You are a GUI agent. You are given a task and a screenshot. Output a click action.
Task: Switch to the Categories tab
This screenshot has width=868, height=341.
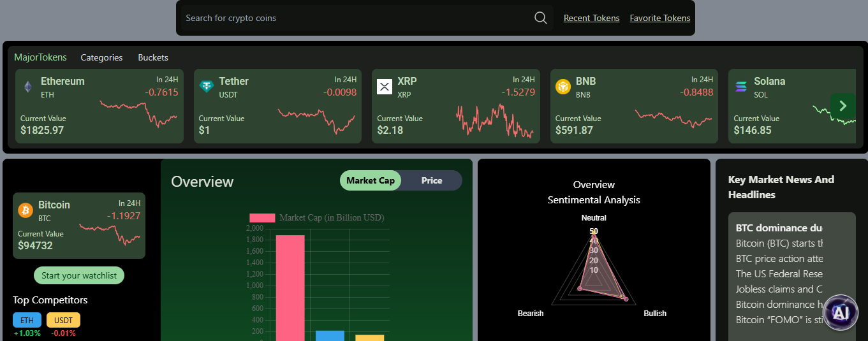pyautogui.click(x=101, y=57)
